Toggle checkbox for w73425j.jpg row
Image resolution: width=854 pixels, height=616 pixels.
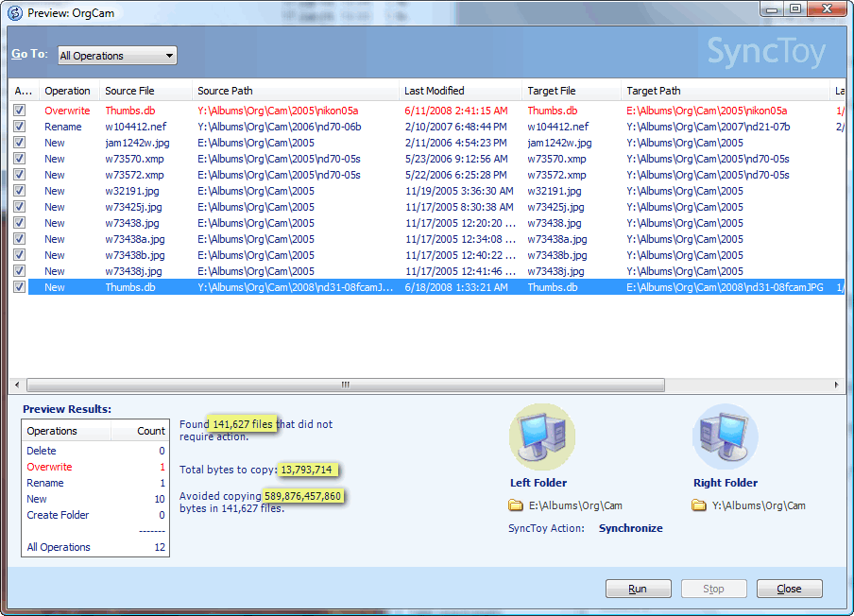click(x=20, y=207)
